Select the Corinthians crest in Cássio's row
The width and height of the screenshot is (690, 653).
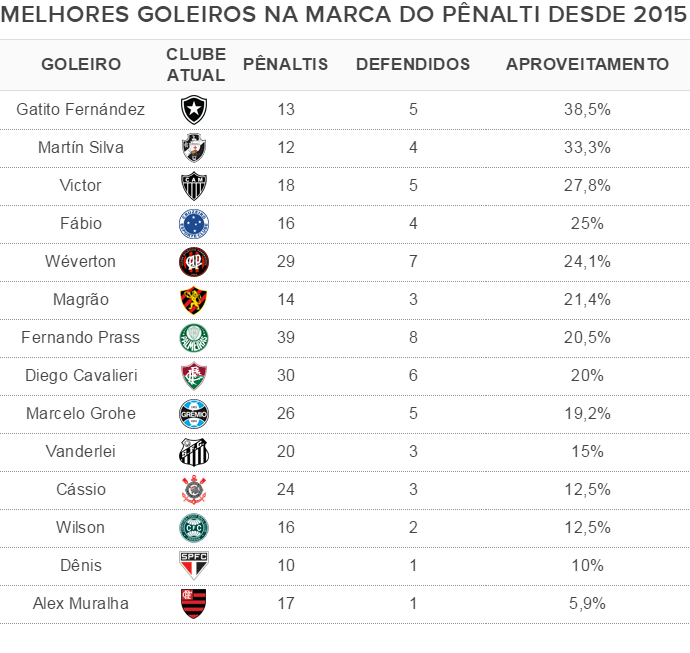[193, 490]
